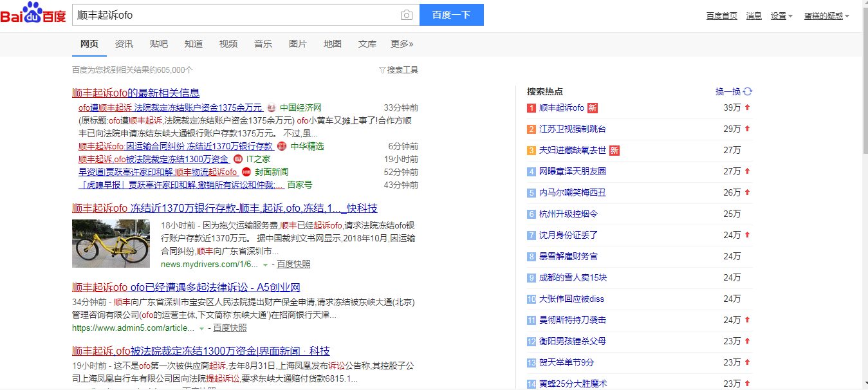
Task: Click inside the search input field
Action: point(235,15)
